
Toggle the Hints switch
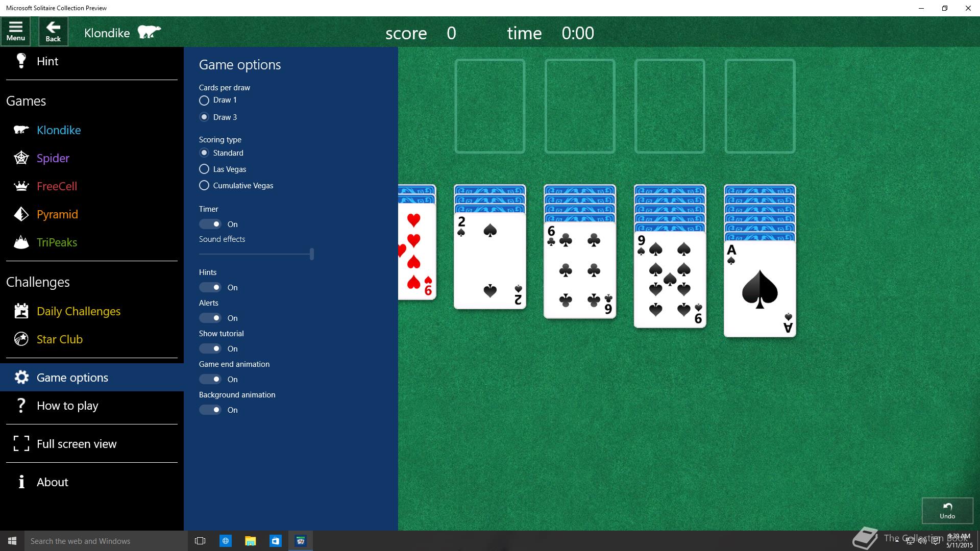click(x=210, y=287)
